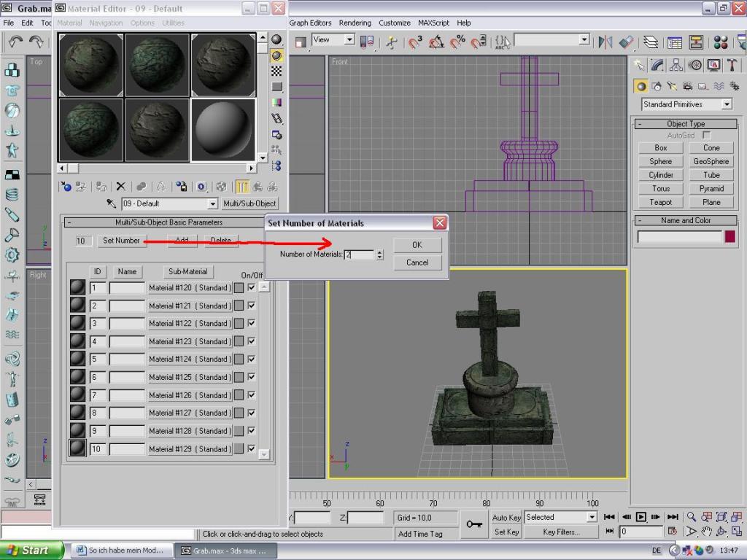Pick material from object eyedropper
Image resolution: width=747 pixels, height=560 pixels.
(111, 204)
